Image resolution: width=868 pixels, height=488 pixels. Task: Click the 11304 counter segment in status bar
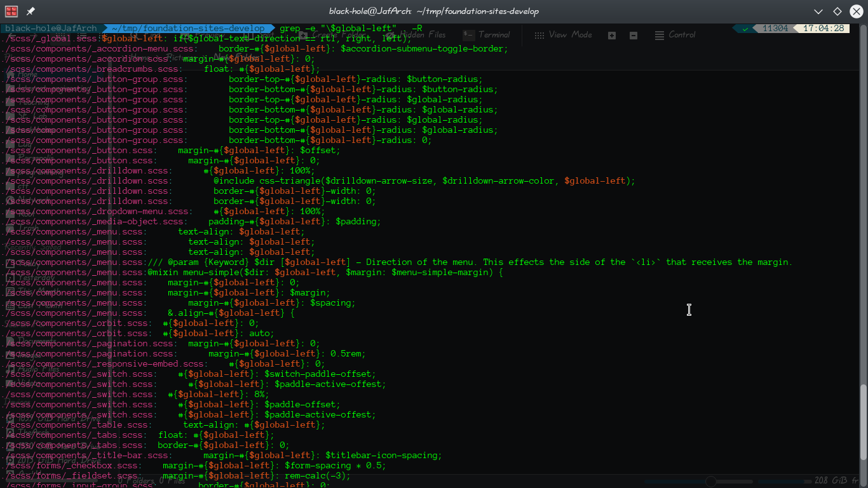pos(777,29)
